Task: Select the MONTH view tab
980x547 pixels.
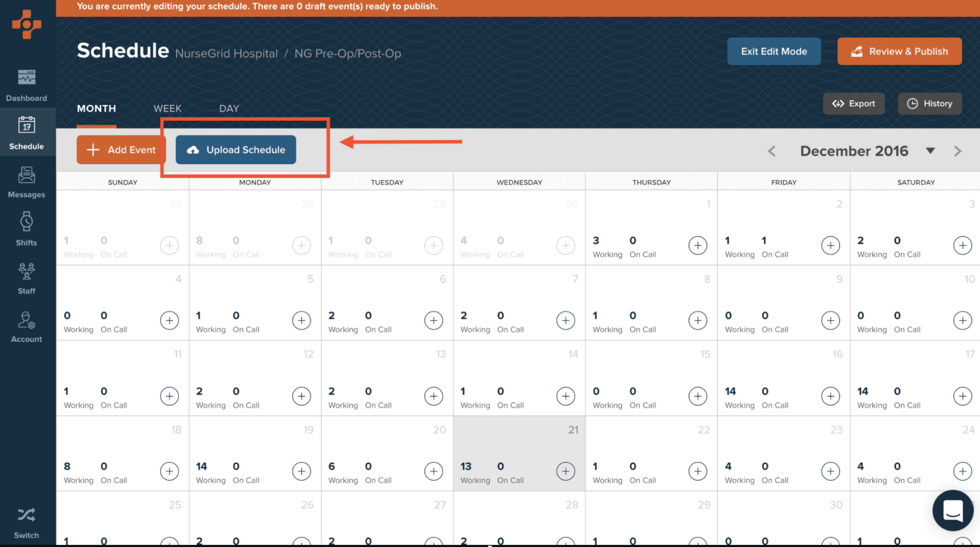Action: tap(97, 108)
